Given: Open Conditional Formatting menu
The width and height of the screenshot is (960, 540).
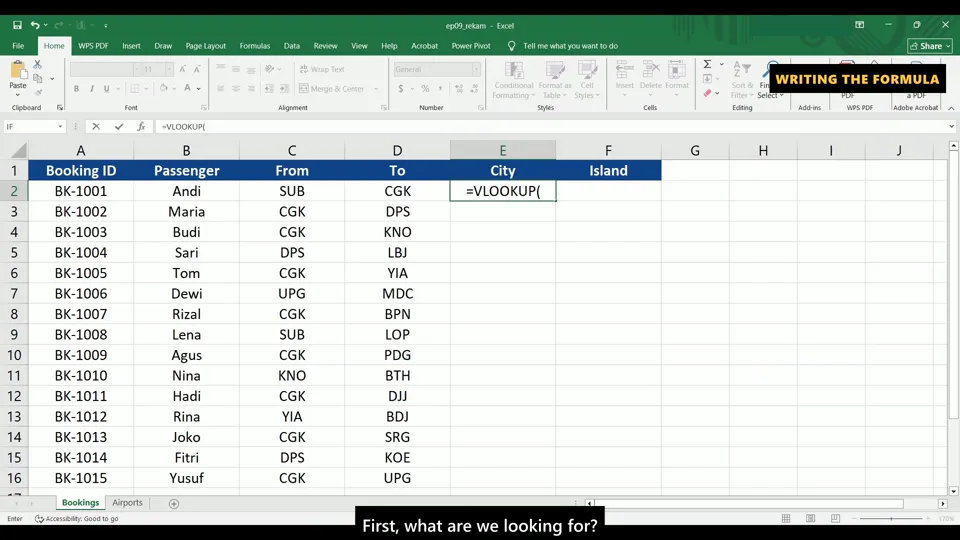Looking at the screenshot, I should tap(514, 80).
